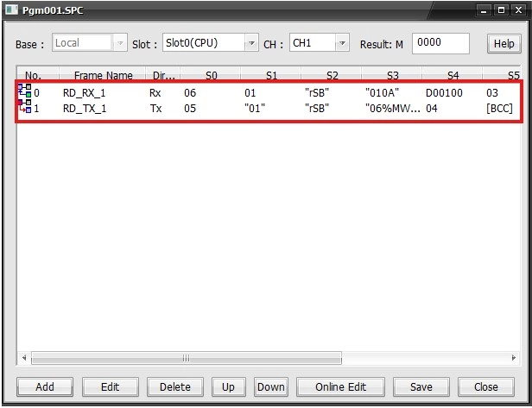Click the Dir... column header
Screen dimensions: 532x408
163,74
